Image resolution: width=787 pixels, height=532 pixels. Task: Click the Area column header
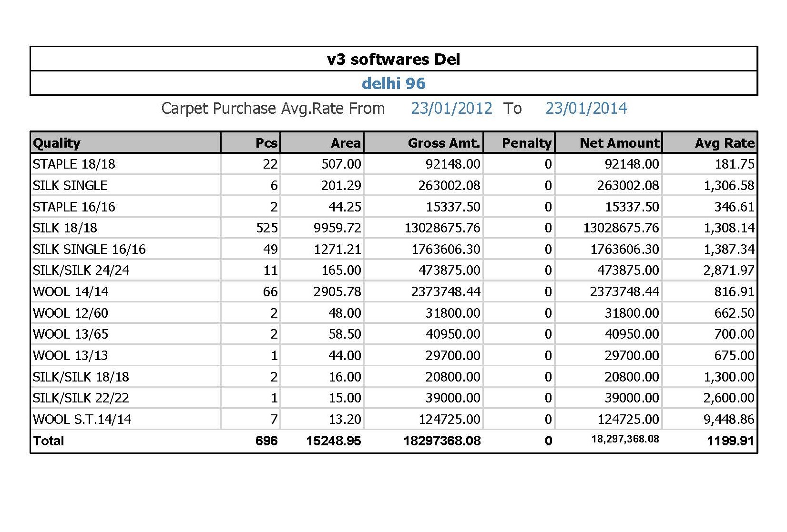click(346, 143)
